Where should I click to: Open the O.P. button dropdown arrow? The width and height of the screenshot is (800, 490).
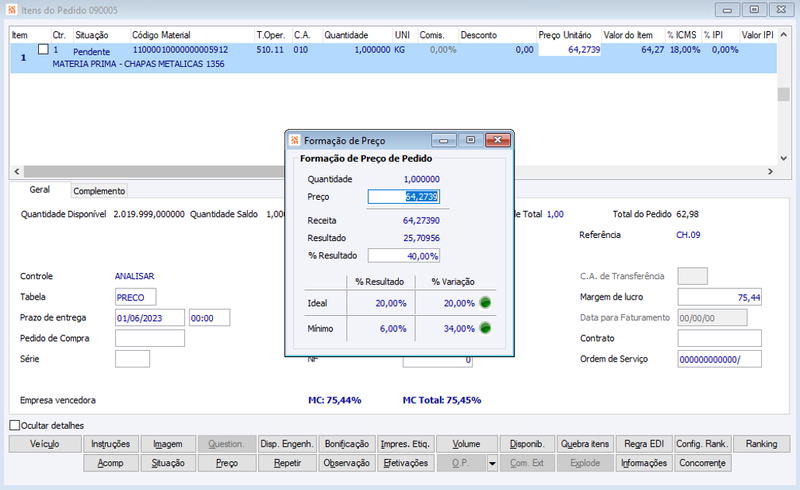point(492,463)
